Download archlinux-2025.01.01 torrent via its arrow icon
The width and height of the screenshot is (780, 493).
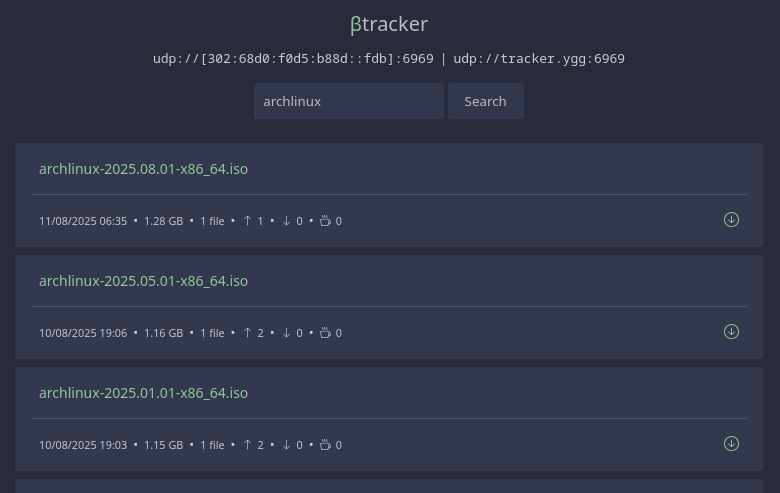[731, 443]
